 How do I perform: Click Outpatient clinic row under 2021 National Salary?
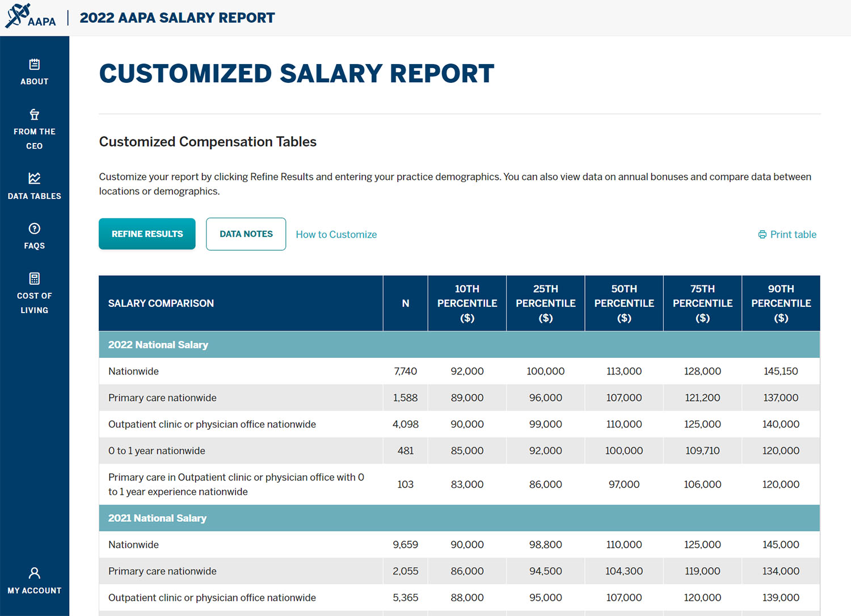[x=212, y=598]
